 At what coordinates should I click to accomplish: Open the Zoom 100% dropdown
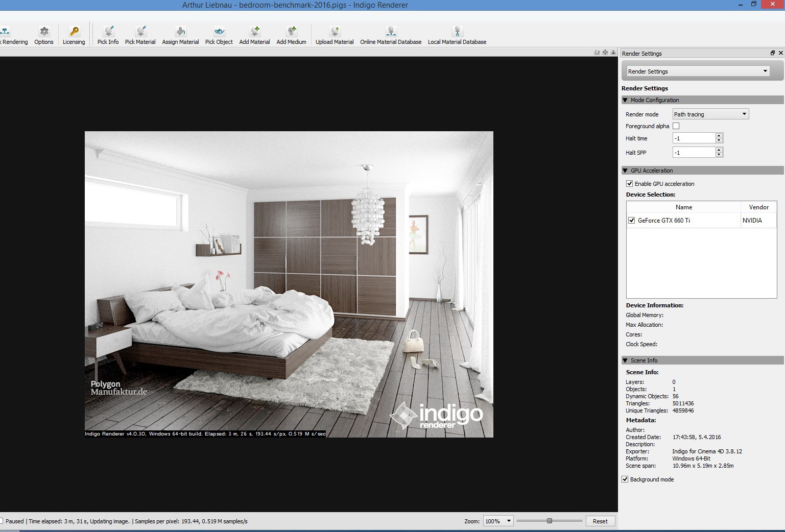[498, 521]
